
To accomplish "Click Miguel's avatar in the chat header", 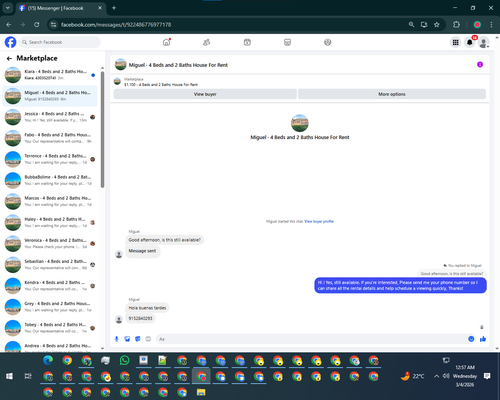I will (121, 65).
